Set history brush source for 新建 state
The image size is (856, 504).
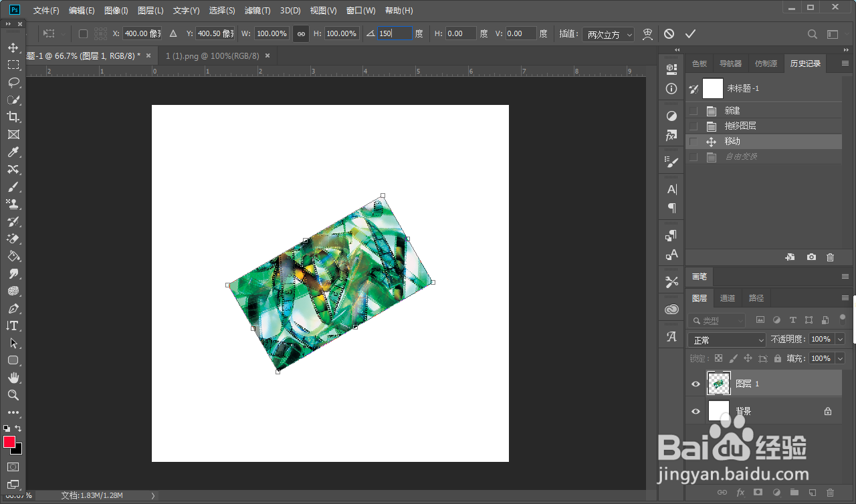[693, 111]
